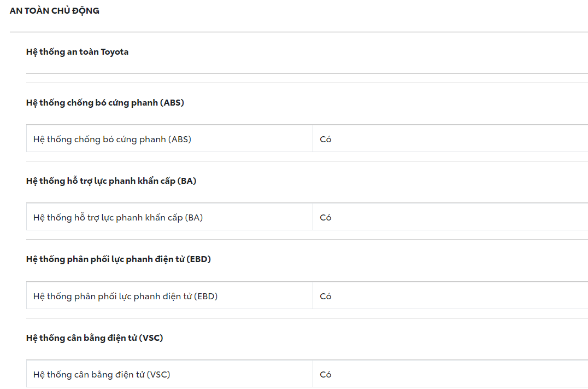
Task: Click the dark divider under AN TOÀN CHỦ ĐỘNG
Action: click(298, 32)
